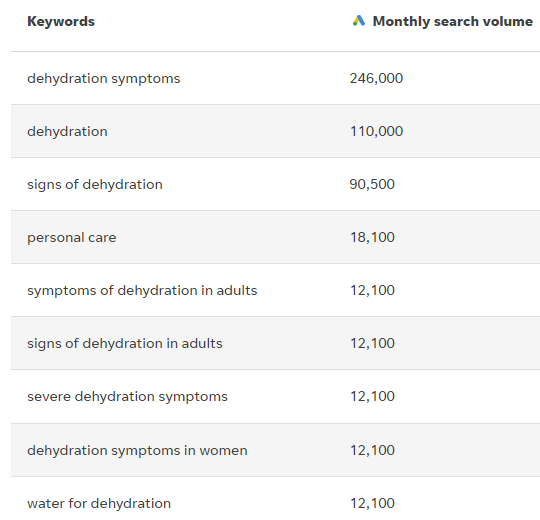Click the Keywords column header

point(61,21)
